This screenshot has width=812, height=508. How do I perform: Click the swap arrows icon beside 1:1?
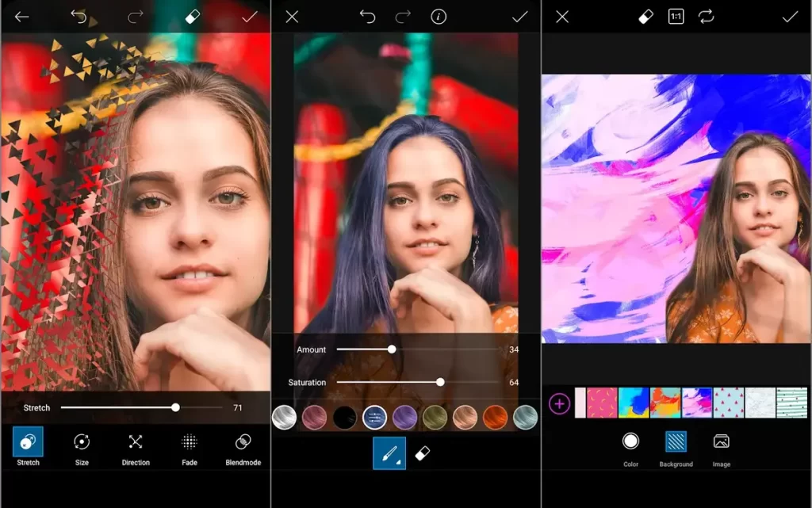coord(706,17)
